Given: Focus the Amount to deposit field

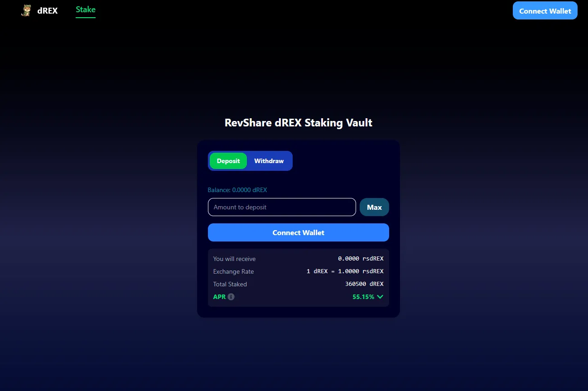Looking at the screenshot, I should point(282,207).
